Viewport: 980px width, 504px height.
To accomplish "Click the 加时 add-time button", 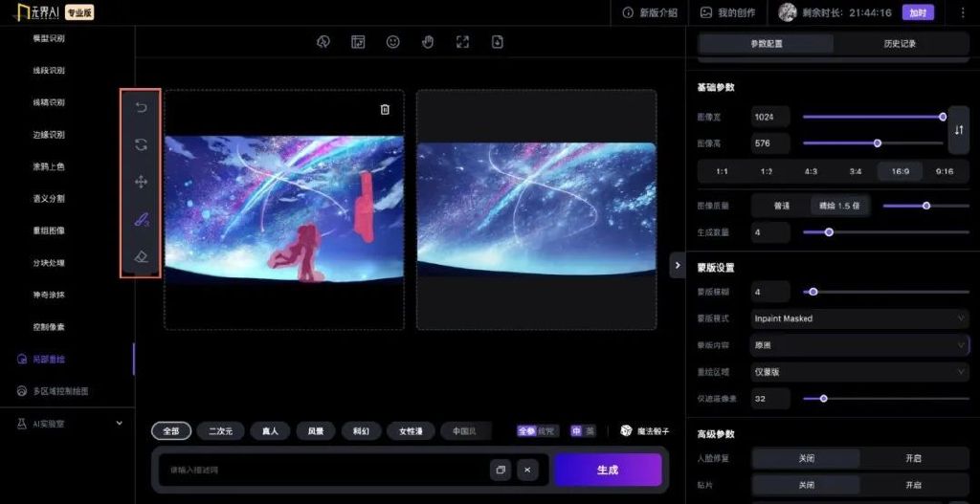I will coord(918,12).
